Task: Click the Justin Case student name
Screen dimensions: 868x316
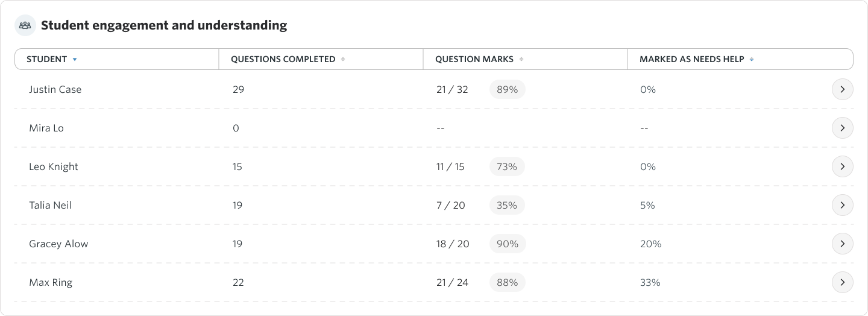Action: [x=55, y=89]
